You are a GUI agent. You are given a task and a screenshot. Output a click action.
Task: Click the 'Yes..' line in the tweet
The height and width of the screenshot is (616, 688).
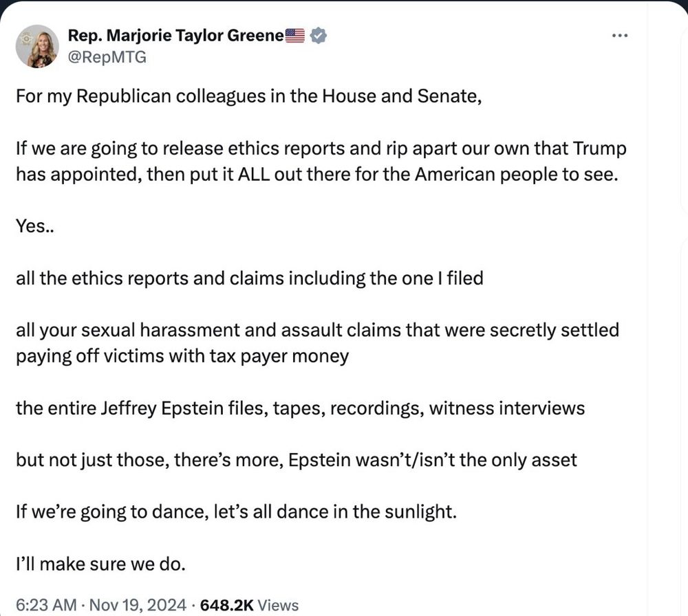pyautogui.click(x=35, y=225)
